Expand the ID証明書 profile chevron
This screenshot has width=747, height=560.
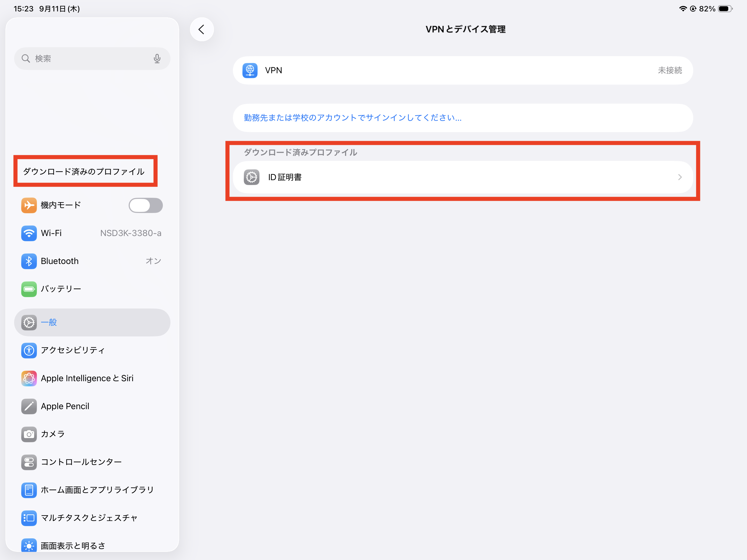click(679, 177)
